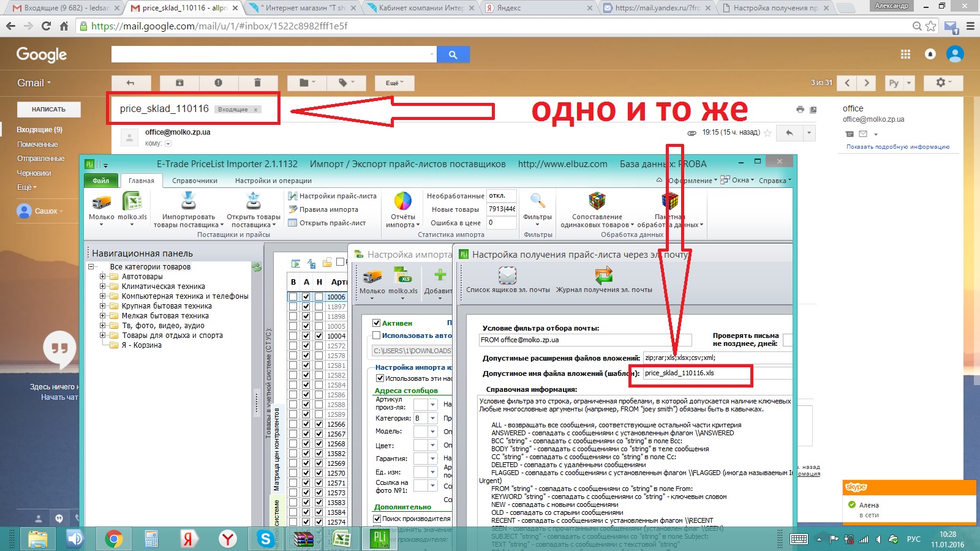The width and height of the screenshot is (980, 551).
Task: Toggle column H checkbox in row 10004
Action: tap(319, 336)
